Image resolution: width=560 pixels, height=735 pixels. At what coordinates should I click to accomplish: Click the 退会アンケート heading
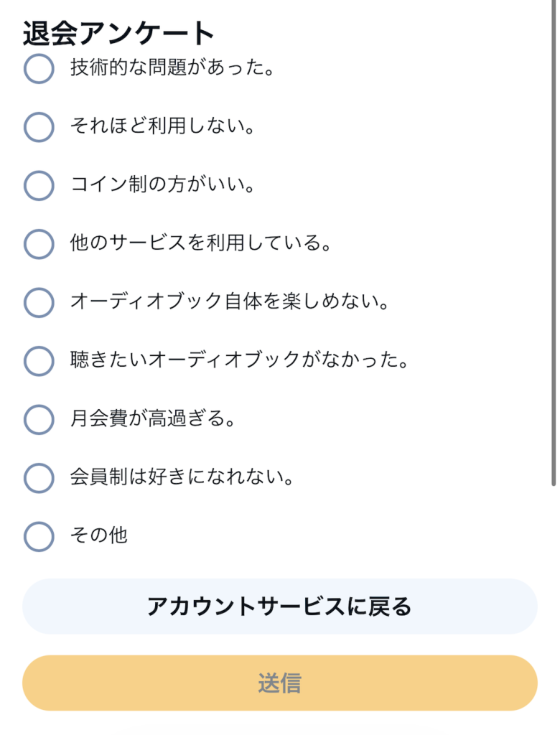pyautogui.click(x=118, y=33)
